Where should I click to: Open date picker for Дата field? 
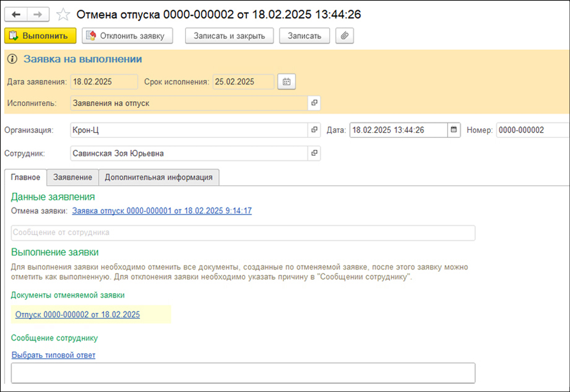point(454,130)
